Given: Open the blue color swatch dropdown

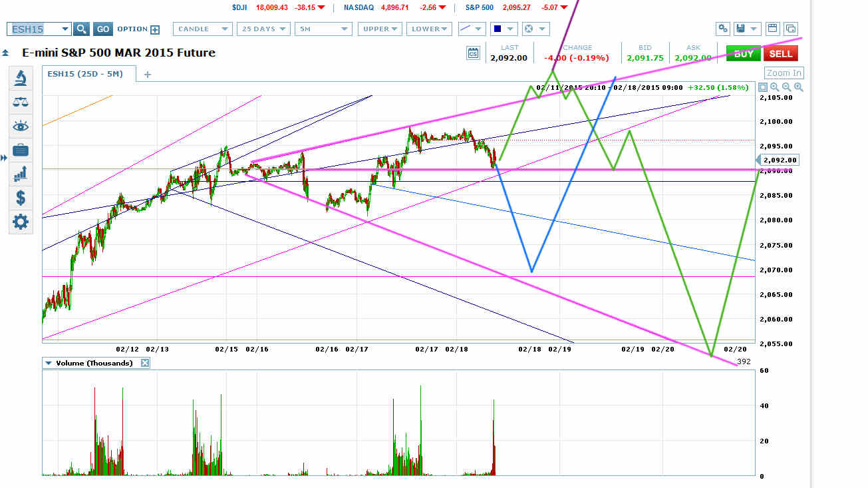Looking at the screenshot, I should pos(504,29).
